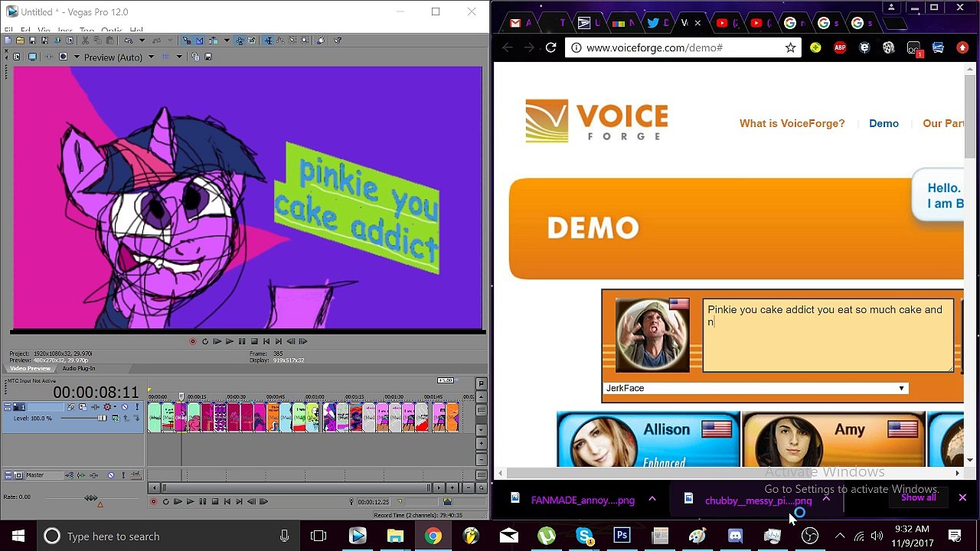
Task: Open the View menu in Vegas Pro
Action: pyautogui.click(x=44, y=31)
